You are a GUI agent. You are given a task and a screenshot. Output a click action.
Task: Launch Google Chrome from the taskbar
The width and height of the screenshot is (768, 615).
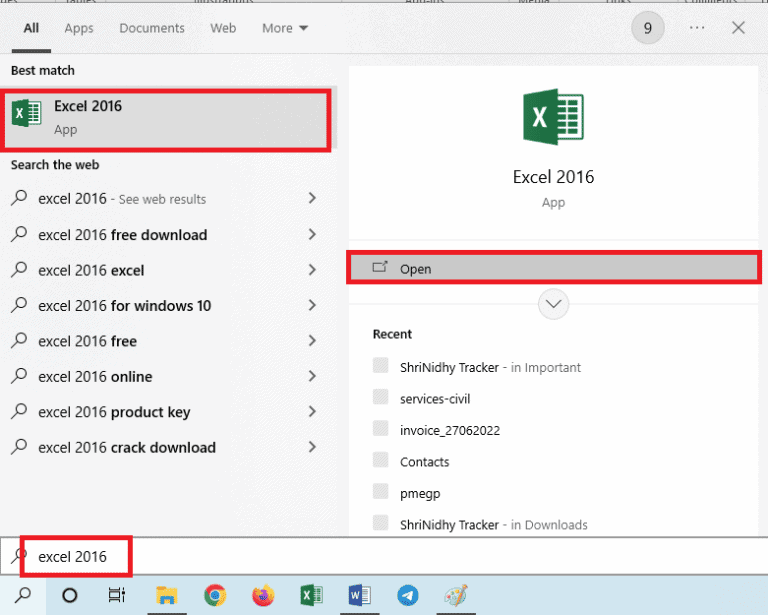[x=215, y=595]
